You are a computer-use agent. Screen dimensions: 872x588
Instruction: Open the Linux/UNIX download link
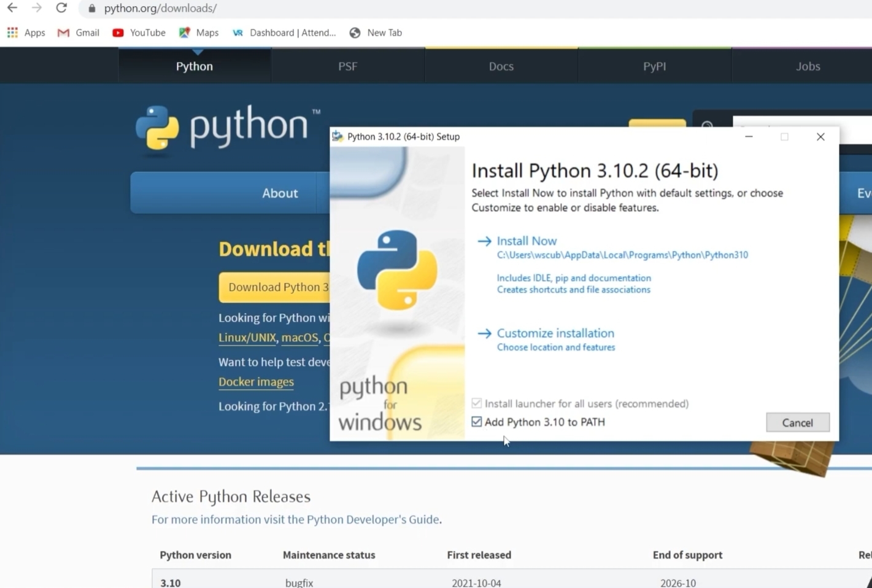[x=247, y=338]
